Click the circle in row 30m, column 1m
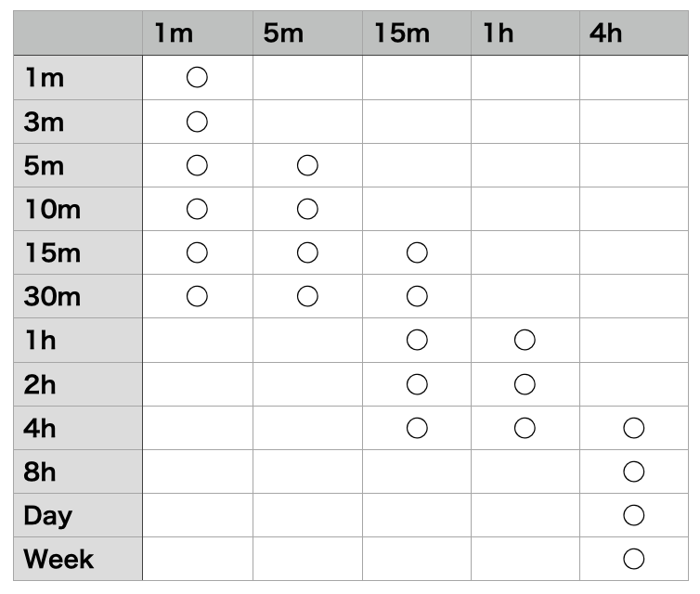Screen dimensions: 700x594 pos(197,296)
